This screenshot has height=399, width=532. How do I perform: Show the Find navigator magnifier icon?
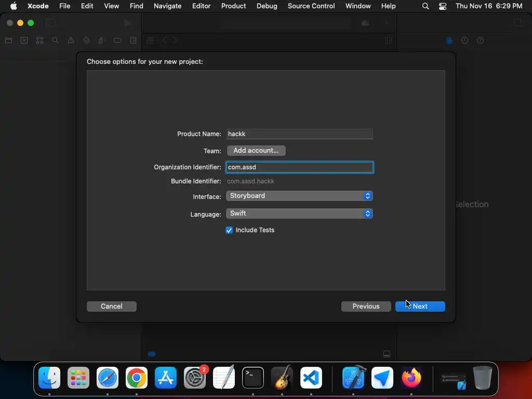coord(55,41)
